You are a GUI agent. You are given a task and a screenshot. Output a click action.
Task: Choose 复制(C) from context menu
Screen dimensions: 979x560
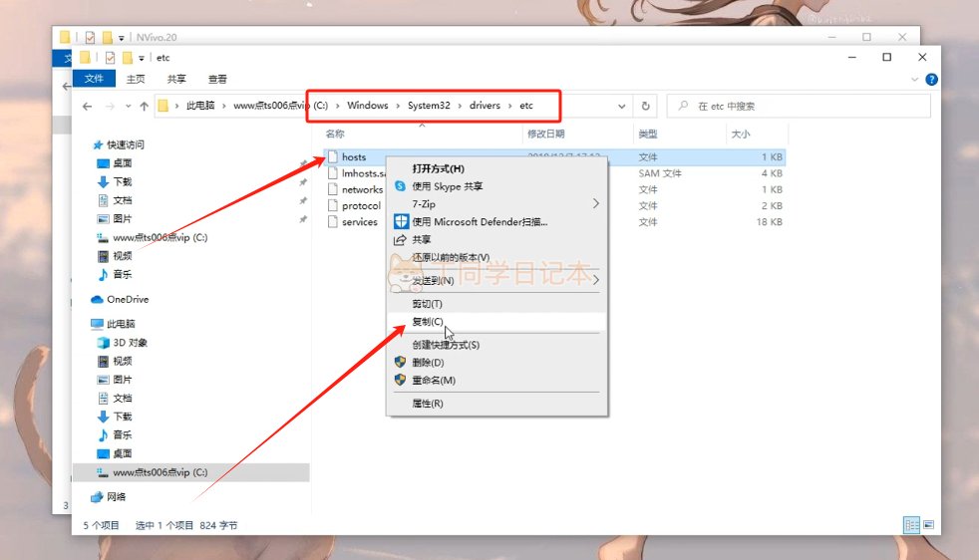pyautogui.click(x=496, y=322)
